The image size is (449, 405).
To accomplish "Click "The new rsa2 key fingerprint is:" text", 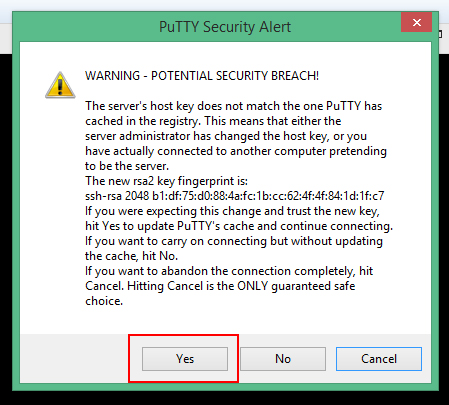I will pyautogui.click(x=167, y=181).
